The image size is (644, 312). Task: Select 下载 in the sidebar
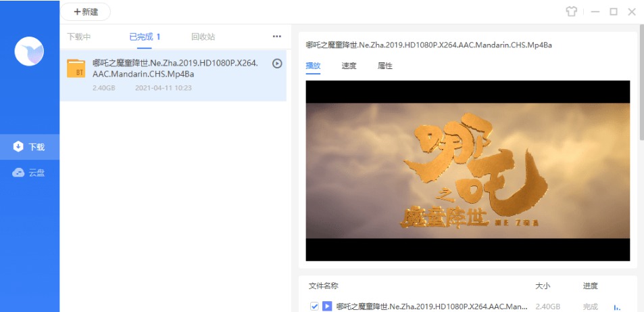click(x=30, y=147)
